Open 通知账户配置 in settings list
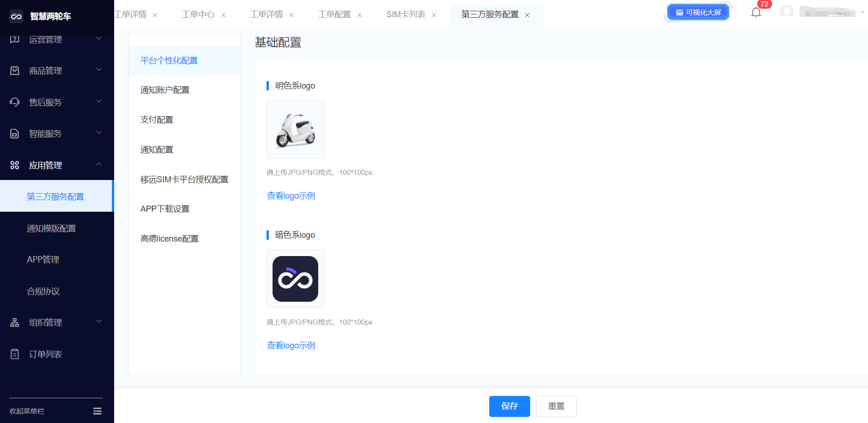 [165, 90]
